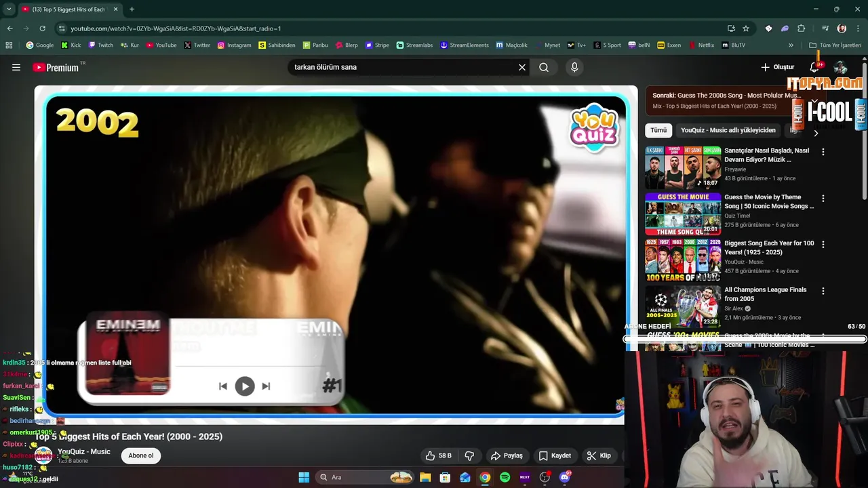The width and height of the screenshot is (868, 488).
Task: Open All Champions League Finals title link
Action: 765,294
